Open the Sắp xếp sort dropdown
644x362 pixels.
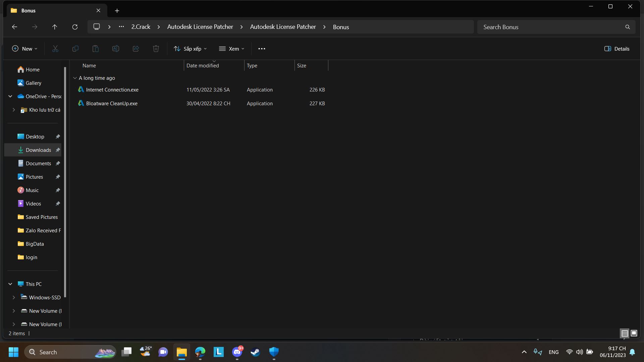click(190, 49)
